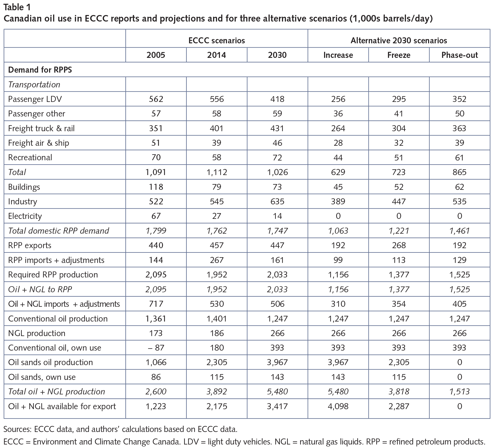Screen dimensions: 494x448
Task: Select value 86 in Oil sands own use row
Action: pyautogui.click(x=156, y=377)
